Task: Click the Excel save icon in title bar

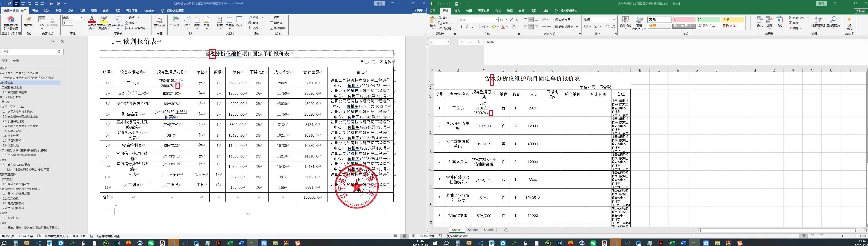Action: coord(433,4)
